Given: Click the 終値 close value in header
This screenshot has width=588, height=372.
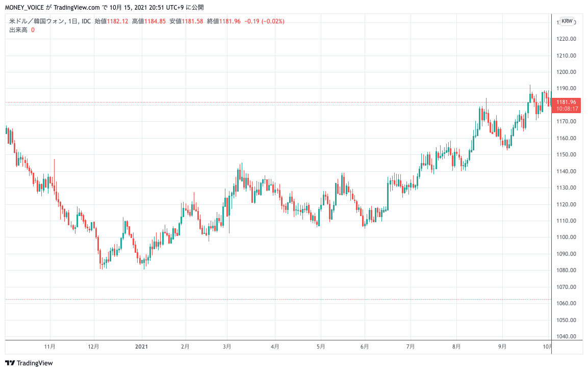Looking at the screenshot, I should 229,21.
